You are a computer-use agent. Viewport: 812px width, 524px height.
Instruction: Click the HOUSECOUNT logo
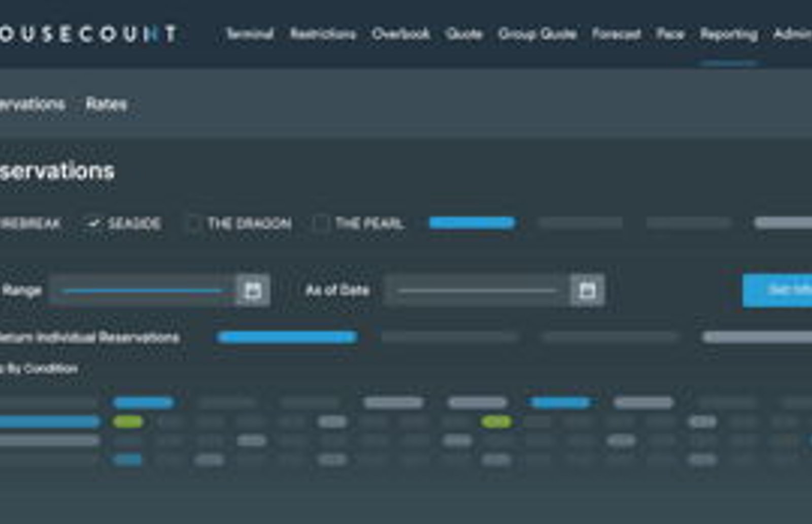coord(87,34)
